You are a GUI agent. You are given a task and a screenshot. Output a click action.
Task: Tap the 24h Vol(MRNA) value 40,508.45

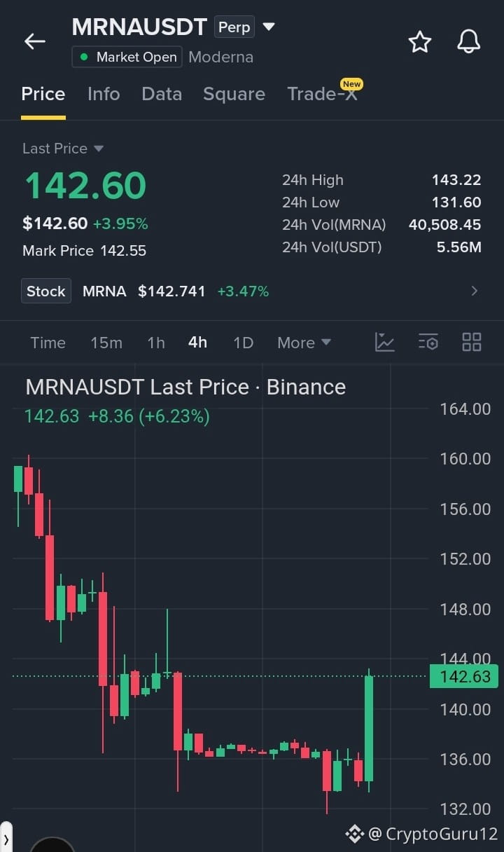tap(445, 225)
